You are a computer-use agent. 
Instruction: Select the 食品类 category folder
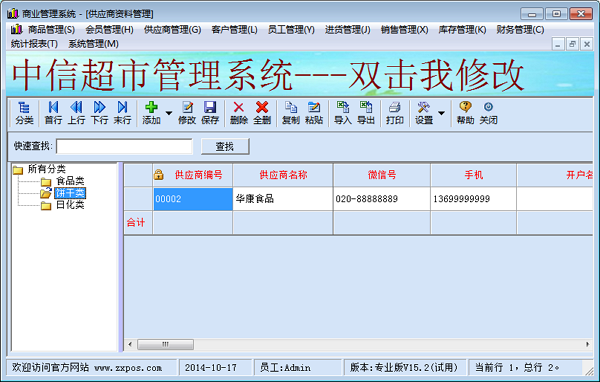coord(70,181)
